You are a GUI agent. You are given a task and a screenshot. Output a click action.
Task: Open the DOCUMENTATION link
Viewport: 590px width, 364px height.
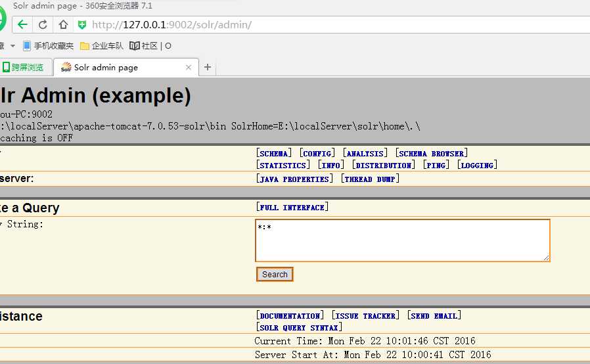point(290,316)
